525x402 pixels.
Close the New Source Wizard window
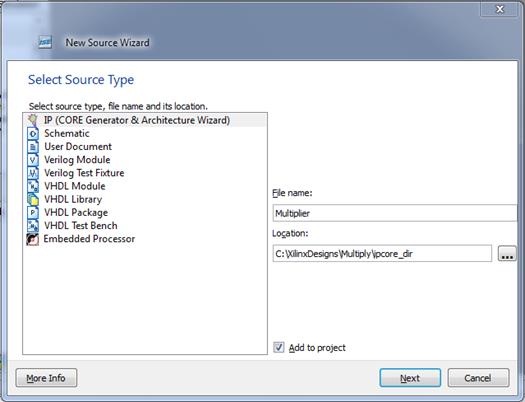[500, 9]
